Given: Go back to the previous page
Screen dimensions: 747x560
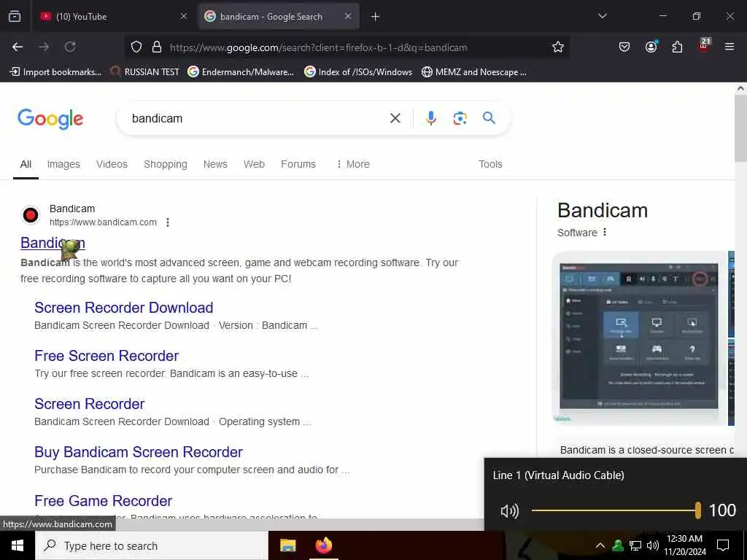Looking at the screenshot, I should pos(18,47).
